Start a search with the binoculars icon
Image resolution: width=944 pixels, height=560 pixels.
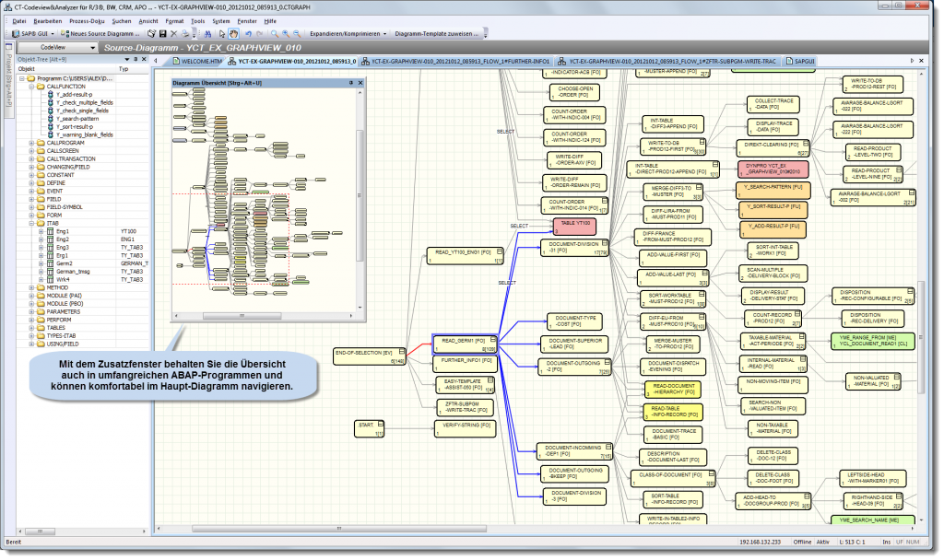207,33
